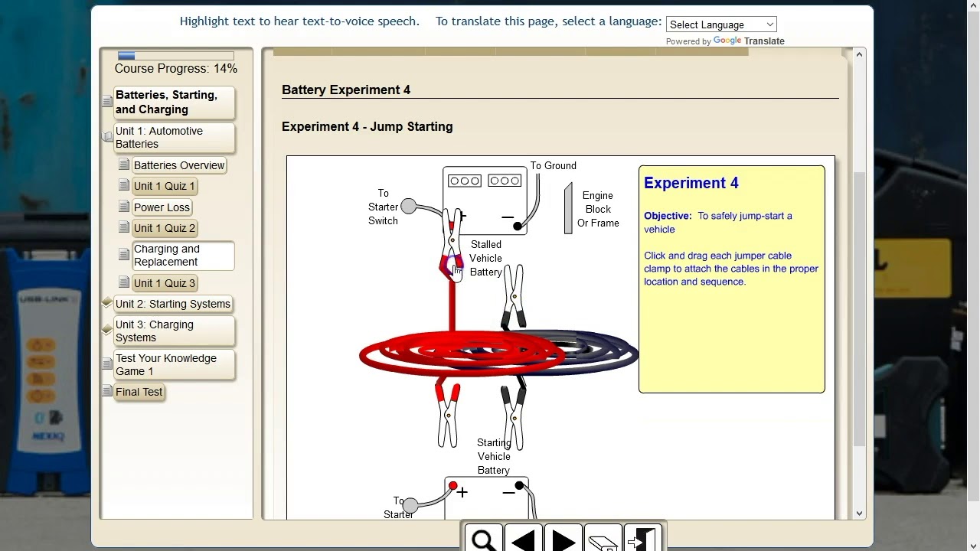Click page icon next to Power Loss
This screenshot has width=980, height=551.
(124, 207)
